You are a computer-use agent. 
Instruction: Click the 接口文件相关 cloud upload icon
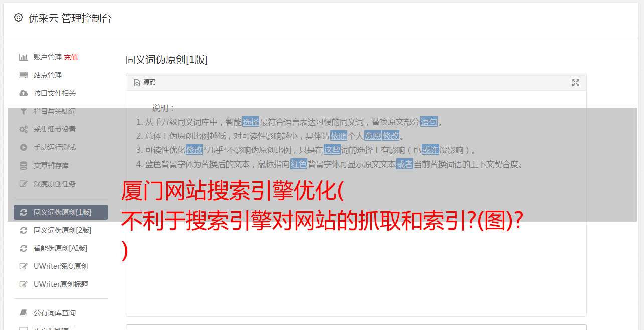pyautogui.click(x=23, y=93)
